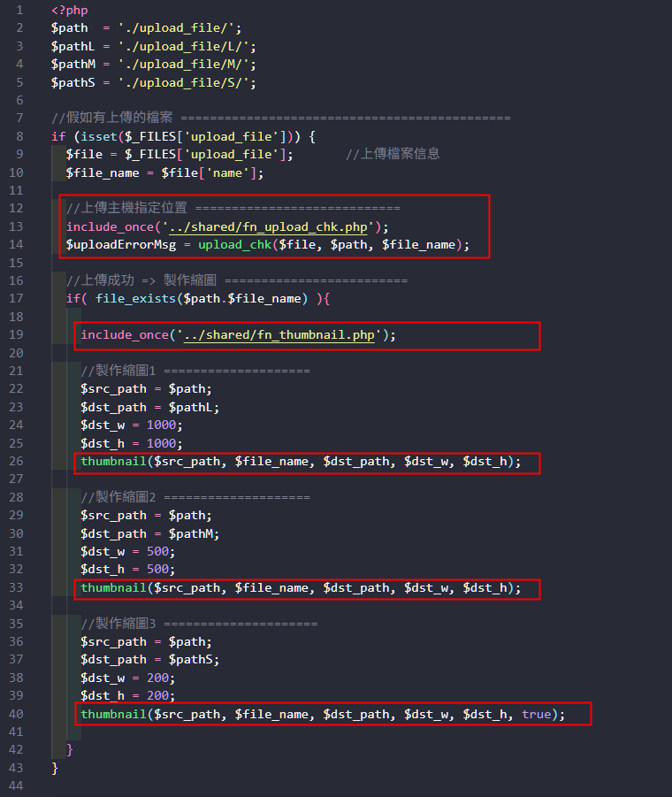Open the '../shared/fn_thumbnail.php' include path link
Screen dimensions: 672x797
point(282,335)
